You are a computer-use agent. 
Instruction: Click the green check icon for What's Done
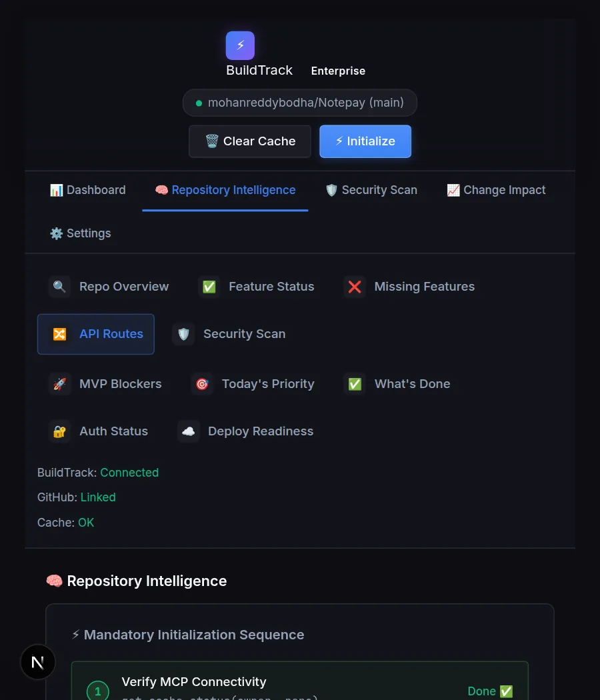[355, 384]
